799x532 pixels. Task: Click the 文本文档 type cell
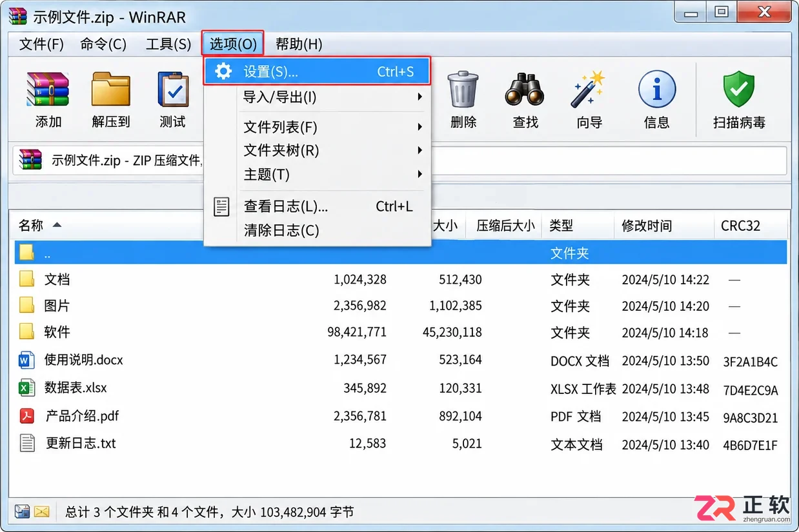[x=576, y=444]
